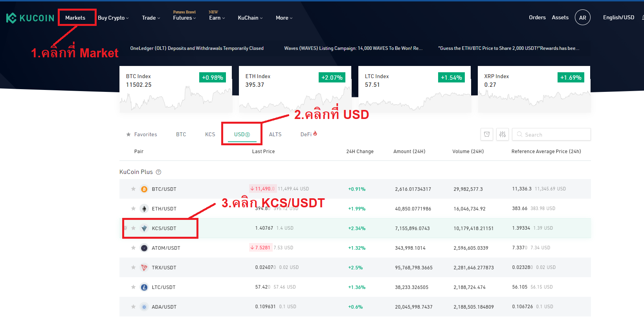
Task: Favorite the TRX/USDT pair star
Action: point(134,267)
